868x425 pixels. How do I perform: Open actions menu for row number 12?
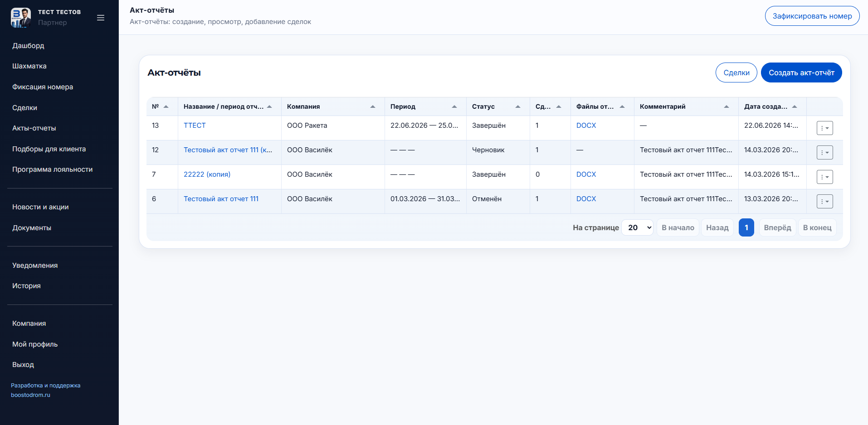coord(824,153)
